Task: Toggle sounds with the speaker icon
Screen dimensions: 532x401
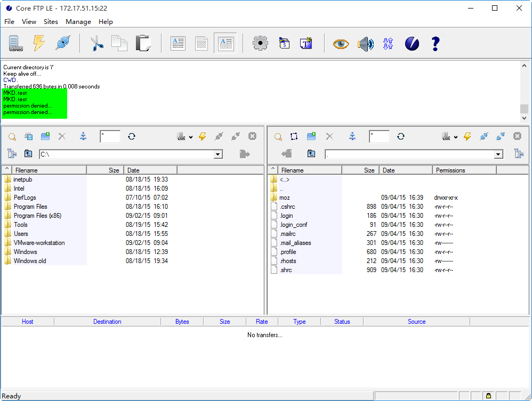Action: click(365, 43)
